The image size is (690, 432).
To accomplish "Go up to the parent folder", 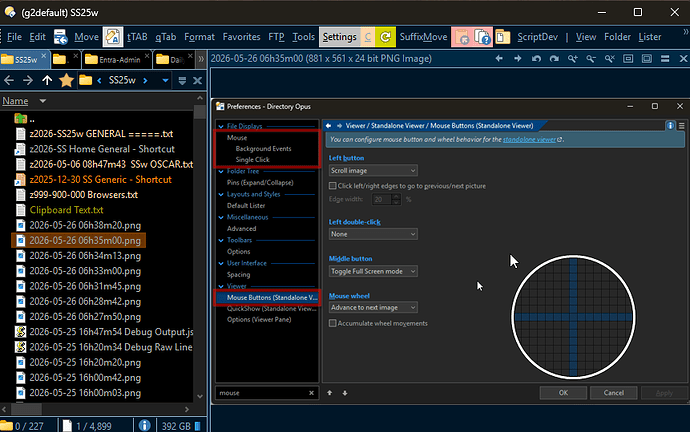I will (x=47, y=81).
